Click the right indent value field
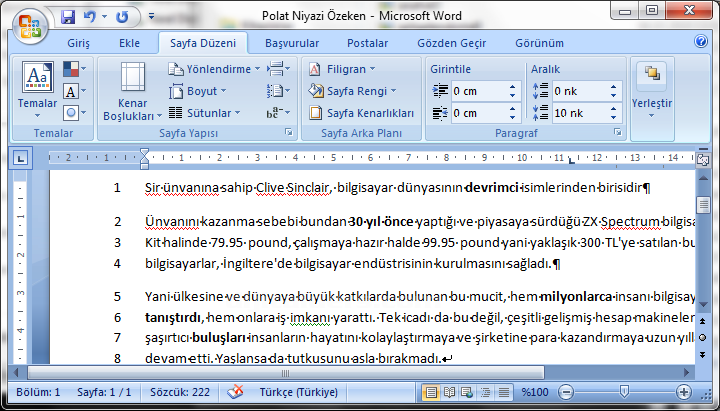720x411 pixels. point(478,113)
